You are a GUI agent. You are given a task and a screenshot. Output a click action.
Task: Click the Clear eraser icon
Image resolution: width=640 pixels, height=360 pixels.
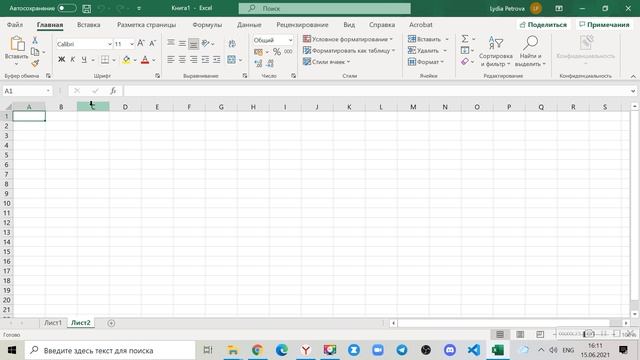click(465, 62)
